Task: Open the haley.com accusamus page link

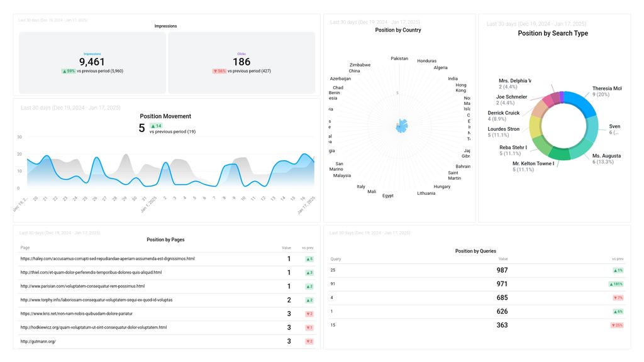Action: 108,259
